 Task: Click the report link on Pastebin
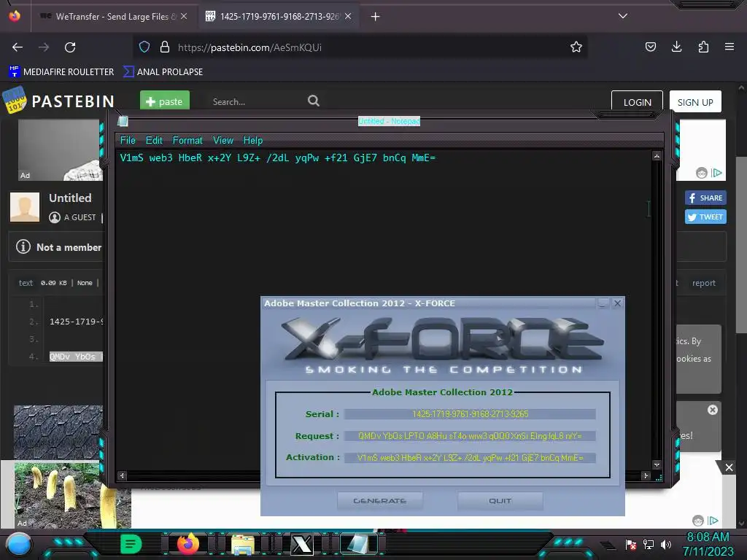pos(704,283)
